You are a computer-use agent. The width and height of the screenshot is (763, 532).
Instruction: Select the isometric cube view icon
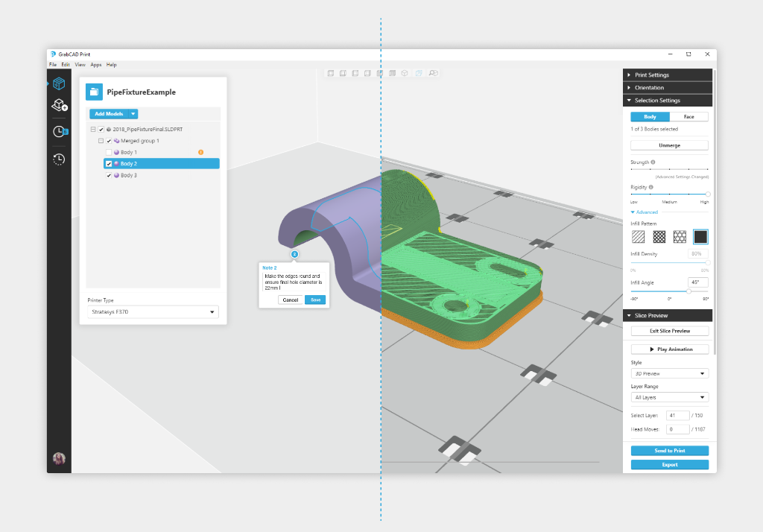click(x=405, y=73)
